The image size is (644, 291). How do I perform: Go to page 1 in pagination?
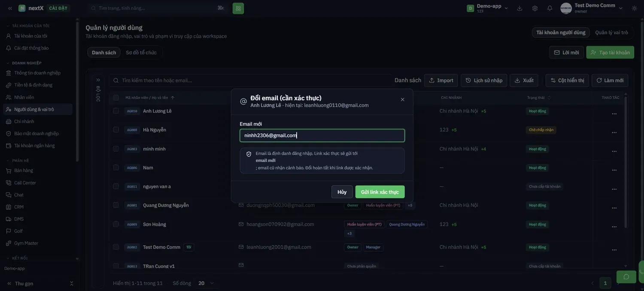click(605, 283)
